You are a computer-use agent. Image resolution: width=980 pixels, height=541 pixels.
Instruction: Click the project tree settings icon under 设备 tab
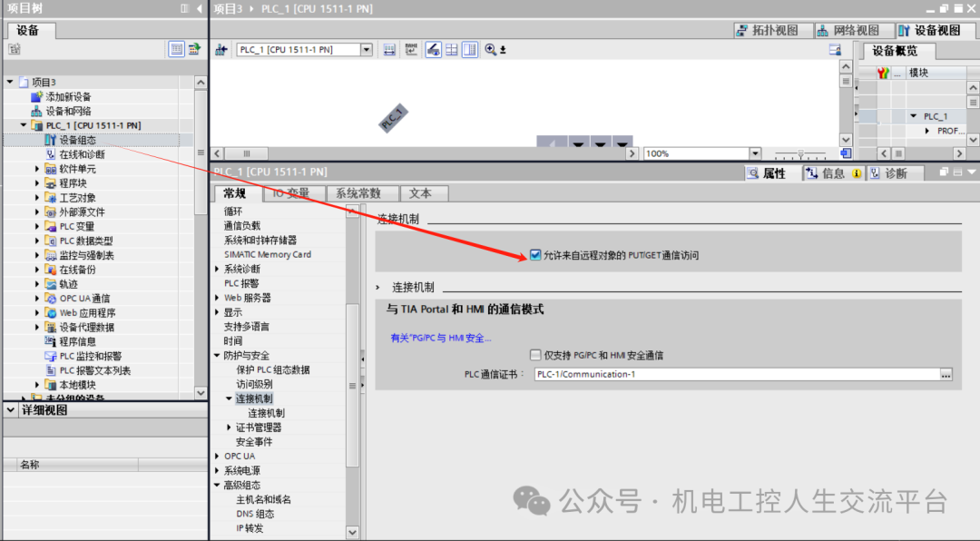click(15, 49)
